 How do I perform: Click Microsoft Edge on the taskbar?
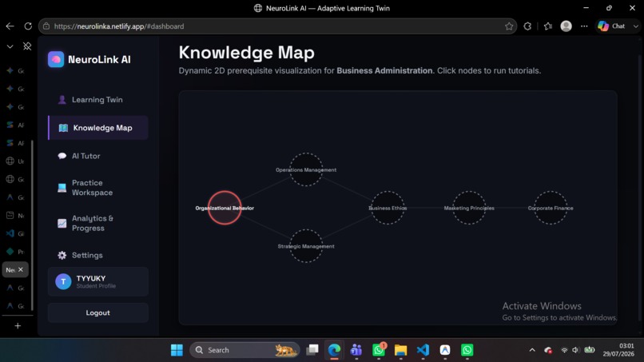point(334,350)
